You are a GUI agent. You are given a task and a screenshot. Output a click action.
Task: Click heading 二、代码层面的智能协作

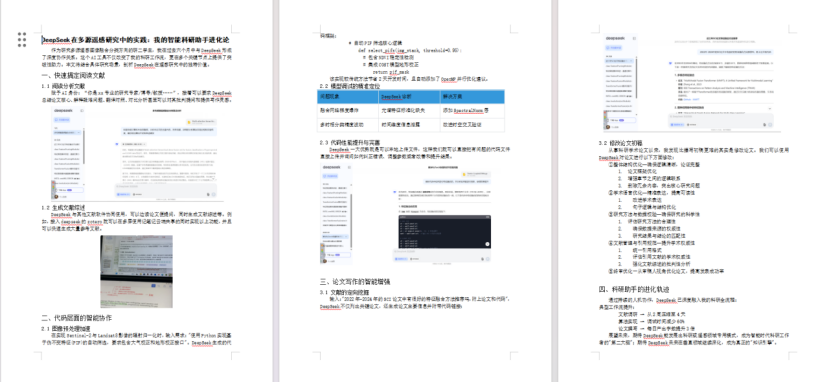click(x=77, y=318)
